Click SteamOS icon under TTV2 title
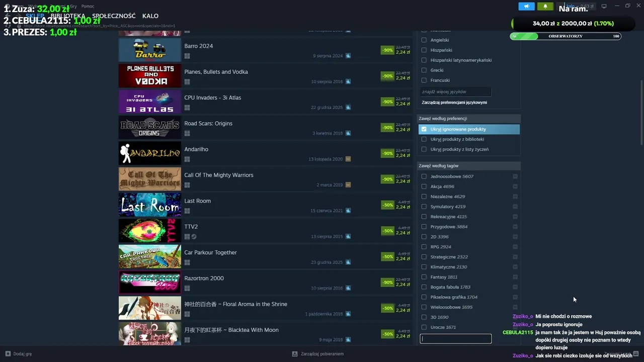 [194, 236]
